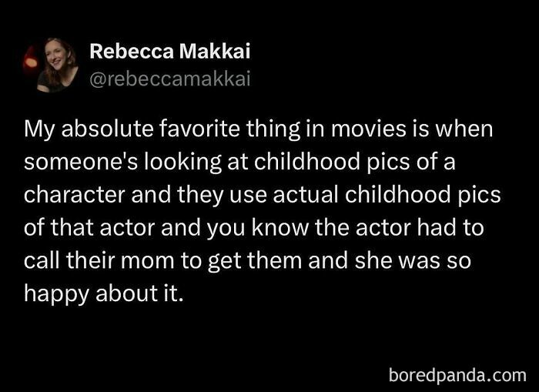Image resolution: width=539 pixels, height=392 pixels.
Task: Select the word "their" before "mom"
Action: click(x=92, y=261)
